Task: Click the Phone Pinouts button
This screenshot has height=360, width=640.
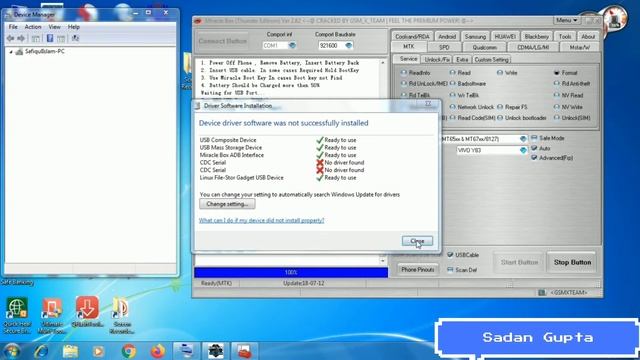Action: (417, 269)
